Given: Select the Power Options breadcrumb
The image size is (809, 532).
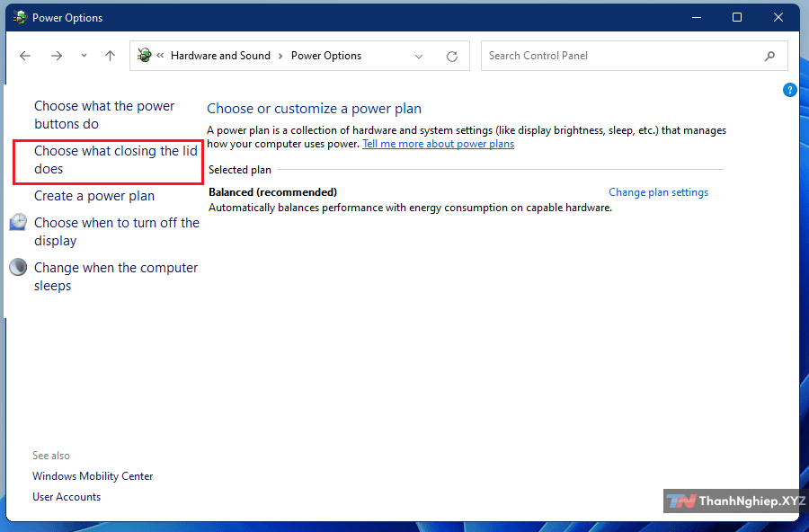Looking at the screenshot, I should [x=326, y=56].
